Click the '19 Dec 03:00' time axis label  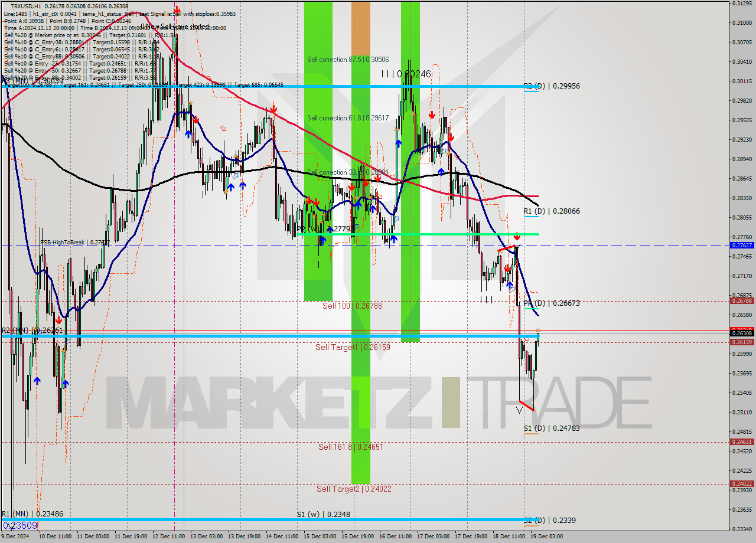tap(546, 537)
